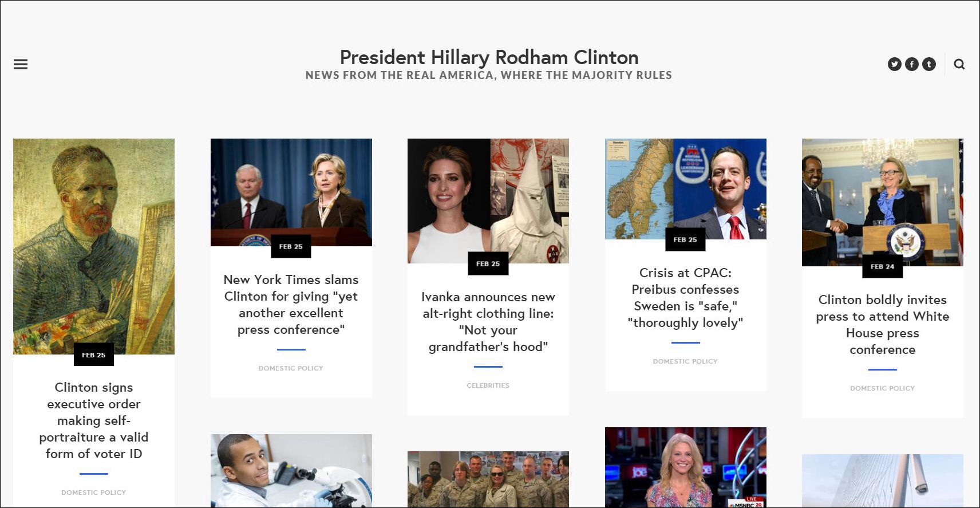Open the President Hillary Rodham Clinton site title
980x508 pixels.
click(489, 57)
